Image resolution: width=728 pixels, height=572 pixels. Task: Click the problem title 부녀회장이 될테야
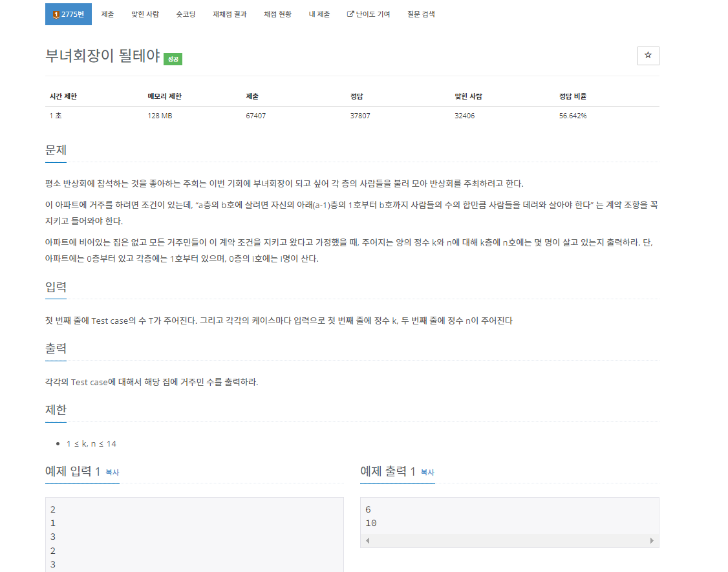click(x=103, y=56)
